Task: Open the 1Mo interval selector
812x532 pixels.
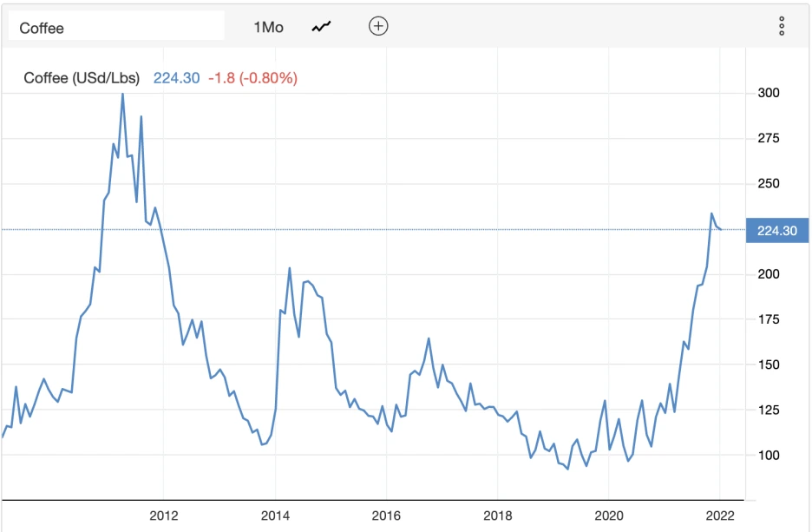Action: (x=268, y=27)
